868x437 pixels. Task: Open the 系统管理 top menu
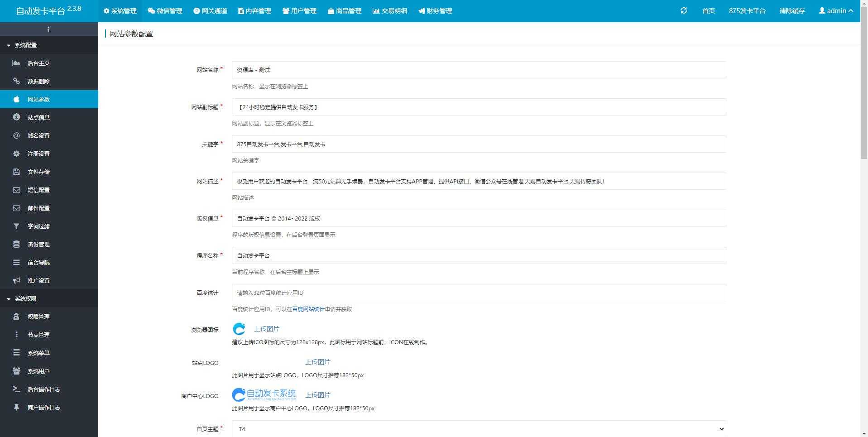tap(120, 10)
